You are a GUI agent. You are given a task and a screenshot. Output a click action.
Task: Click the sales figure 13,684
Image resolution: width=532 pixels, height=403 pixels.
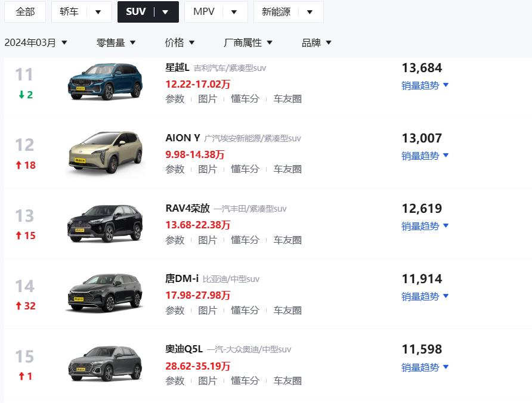click(x=422, y=68)
